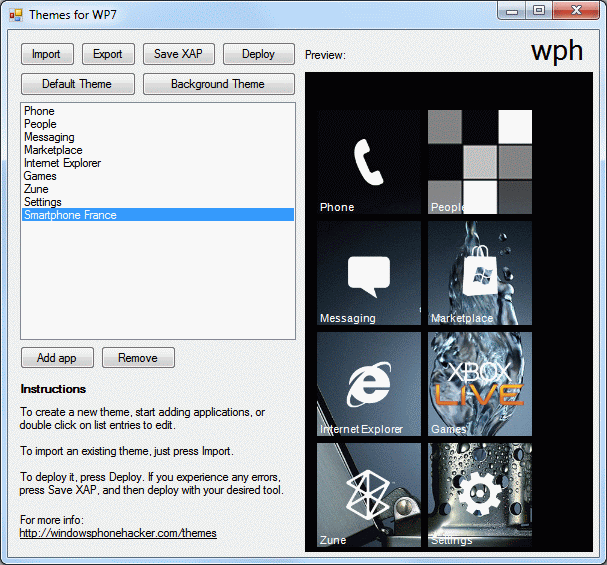Click the People tile in the preview
The image size is (607, 565).
pos(480,162)
